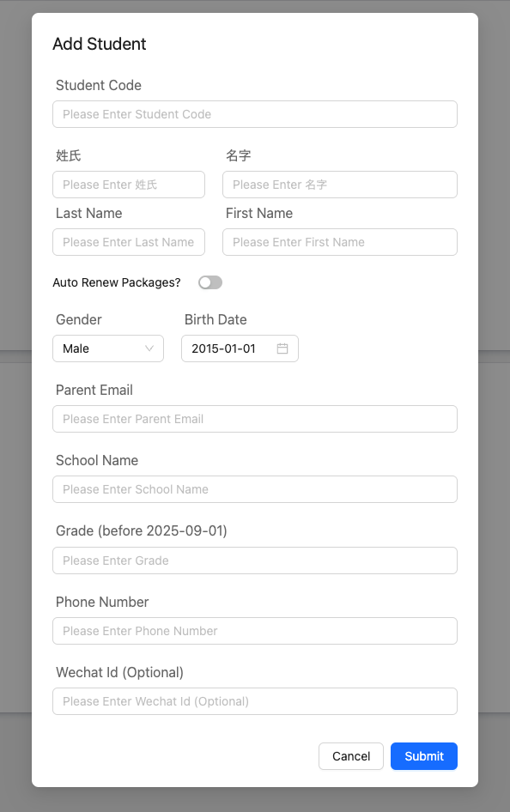Image resolution: width=510 pixels, height=812 pixels.
Task: Click the Gender dropdown chevron arrow
Action: [149, 348]
